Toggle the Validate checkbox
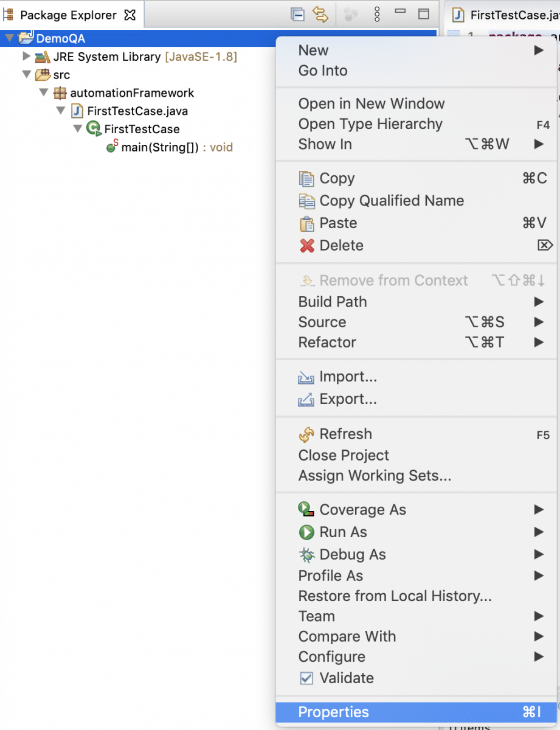 pos(306,678)
